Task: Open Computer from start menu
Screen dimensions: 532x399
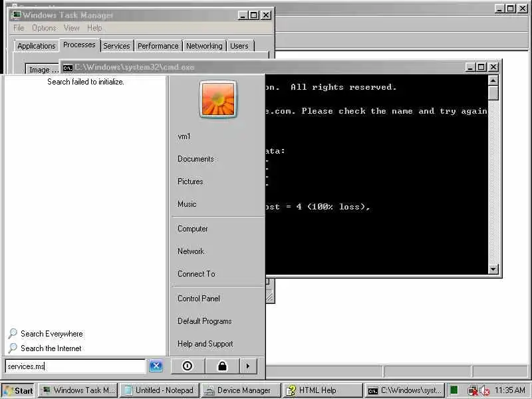Action: click(192, 229)
